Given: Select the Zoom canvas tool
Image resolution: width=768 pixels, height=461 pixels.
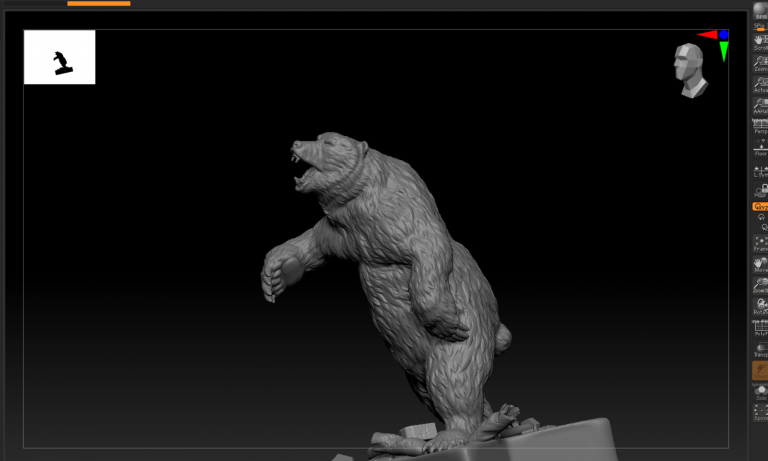Looking at the screenshot, I should pyautogui.click(x=761, y=64).
